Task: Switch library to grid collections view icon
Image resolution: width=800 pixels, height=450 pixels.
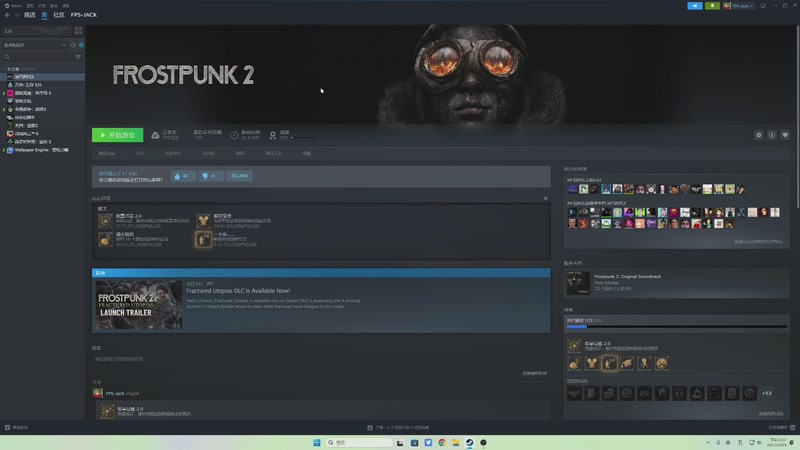Action: point(78,31)
